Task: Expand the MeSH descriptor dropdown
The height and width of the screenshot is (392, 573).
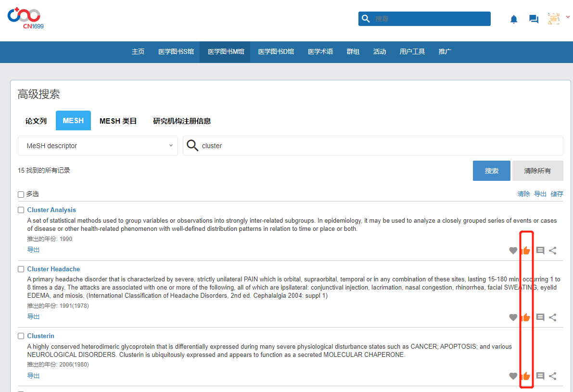Action: coord(98,146)
